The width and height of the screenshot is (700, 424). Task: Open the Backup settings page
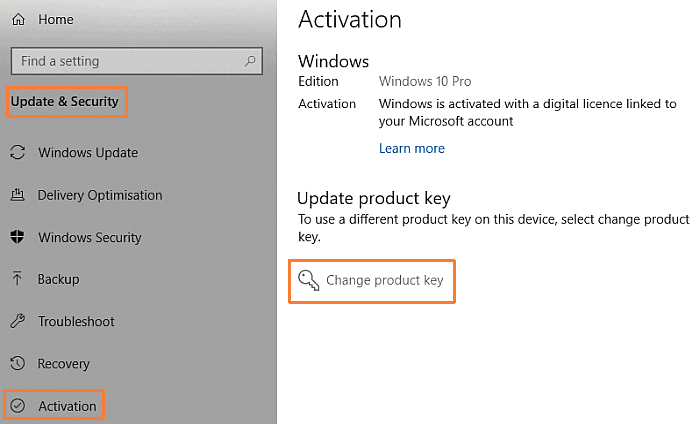tap(58, 279)
